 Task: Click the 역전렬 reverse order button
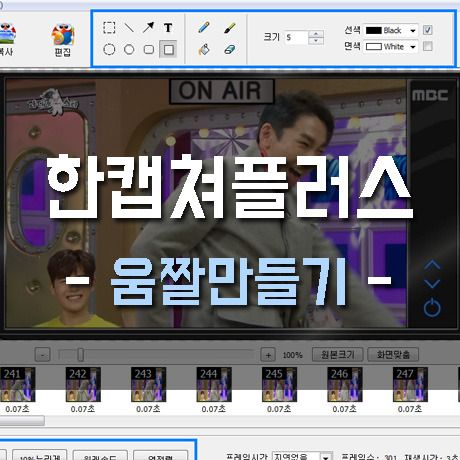[x=160, y=455]
